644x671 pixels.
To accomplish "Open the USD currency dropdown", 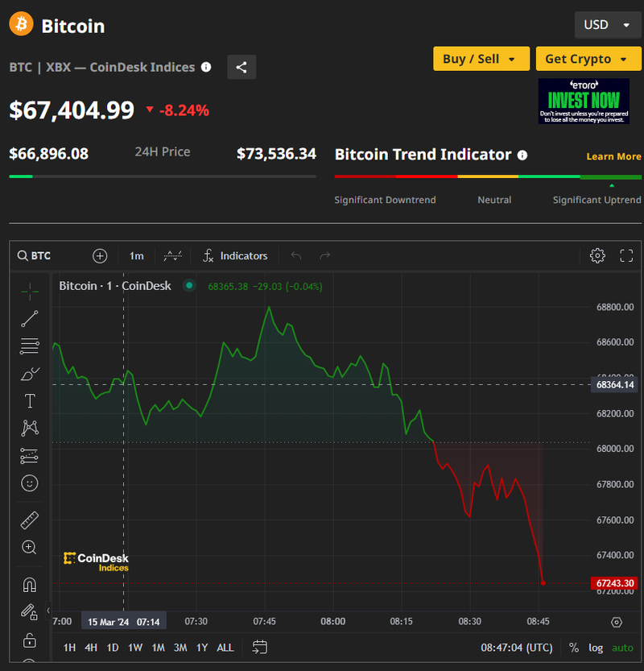I will 608,25.
